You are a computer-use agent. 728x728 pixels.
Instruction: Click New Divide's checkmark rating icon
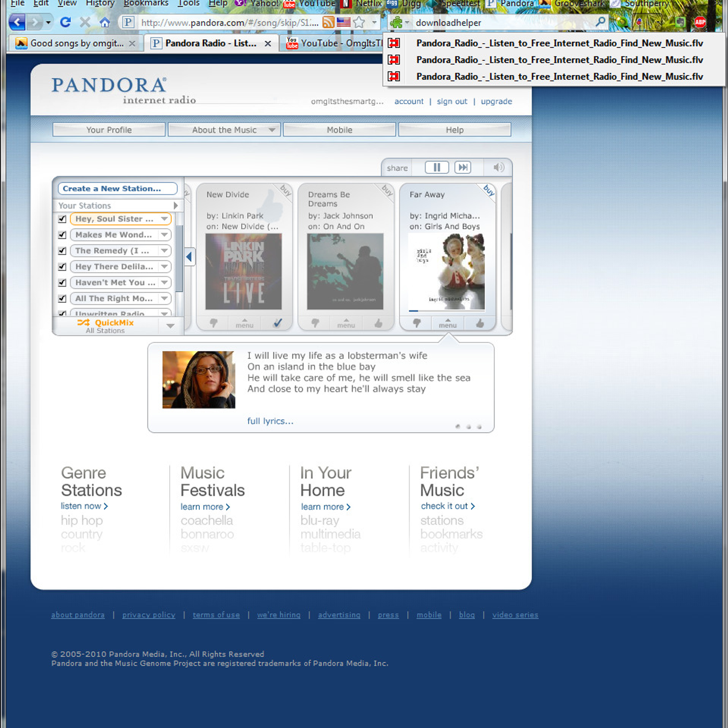pos(278,323)
